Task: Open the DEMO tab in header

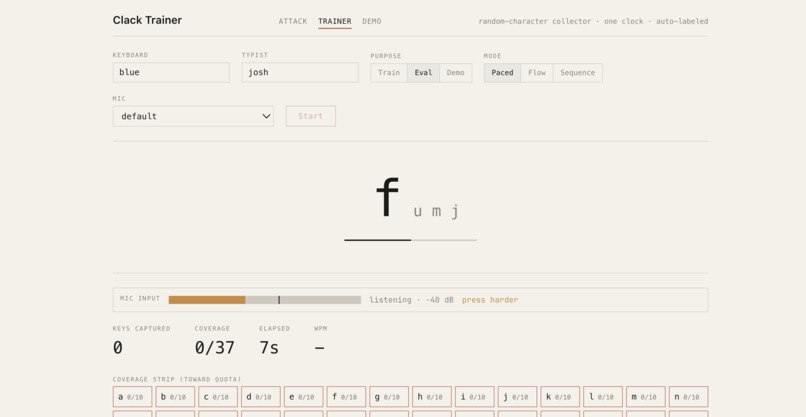Action: 372,21
